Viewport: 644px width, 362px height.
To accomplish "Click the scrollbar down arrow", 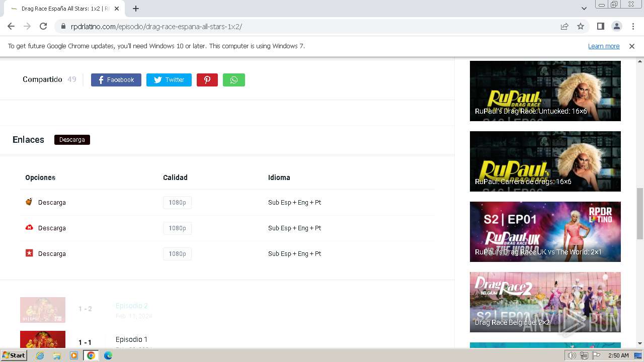I will point(640,343).
